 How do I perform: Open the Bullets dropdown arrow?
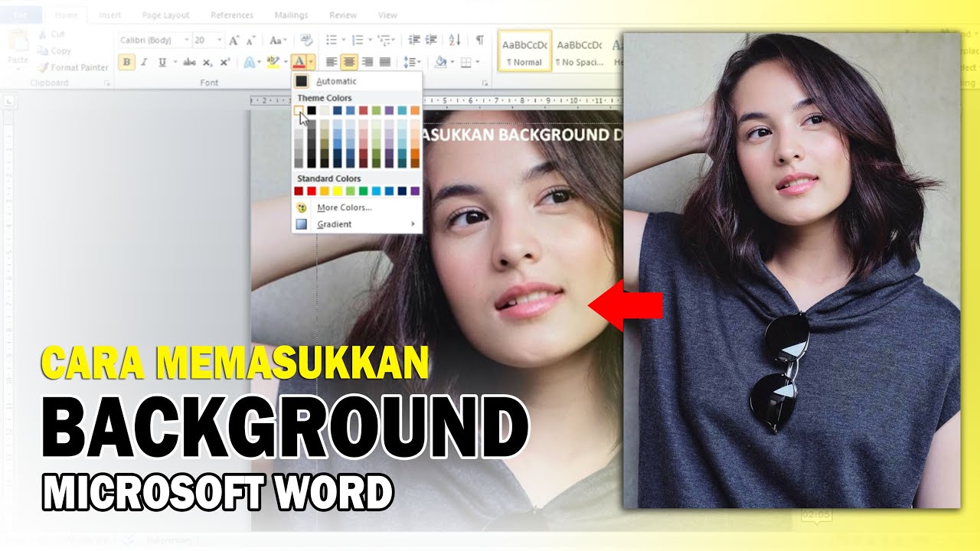coord(342,40)
